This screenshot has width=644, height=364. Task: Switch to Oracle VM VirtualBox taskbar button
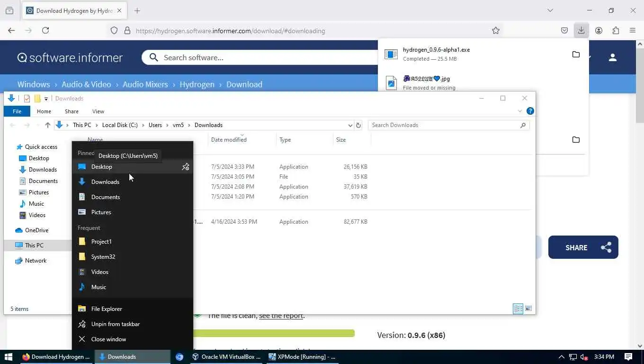click(x=227, y=357)
